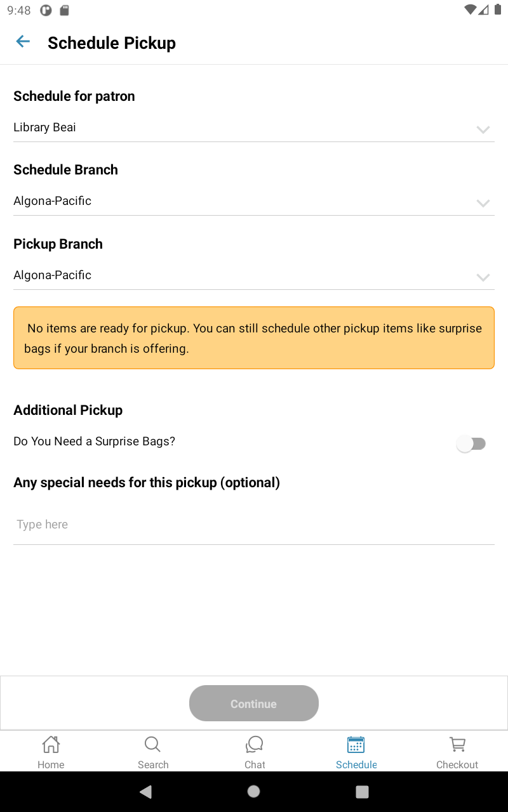The width and height of the screenshot is (508, 812).
Task: Toggle the Surprise Bags switch
Action: point(472,444)
